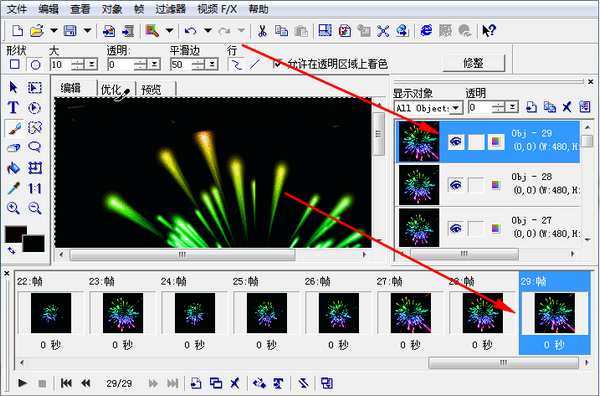600x396 pixels.
Task: Expand the dropdown arrow next to Open
Action: [x=54, y=31]
